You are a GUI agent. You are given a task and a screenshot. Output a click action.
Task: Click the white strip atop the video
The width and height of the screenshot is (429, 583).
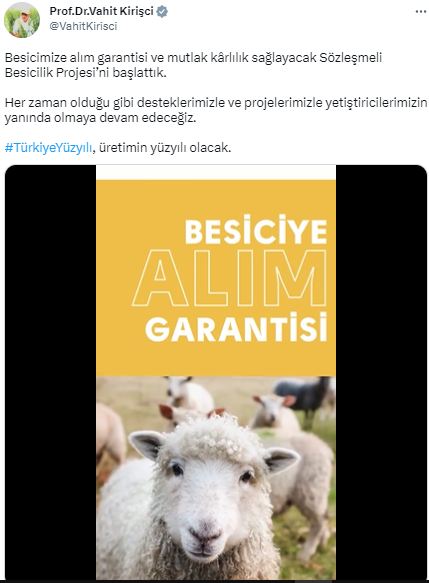216,173
